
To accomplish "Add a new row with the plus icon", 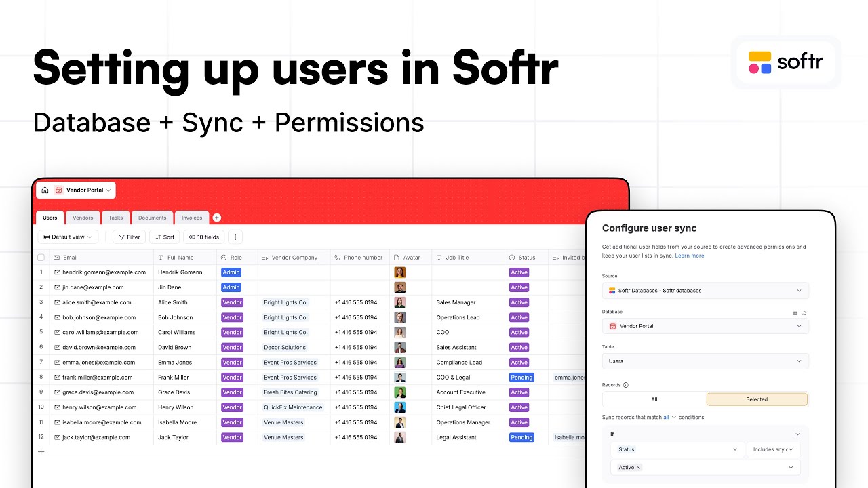I will coord(41,451).
